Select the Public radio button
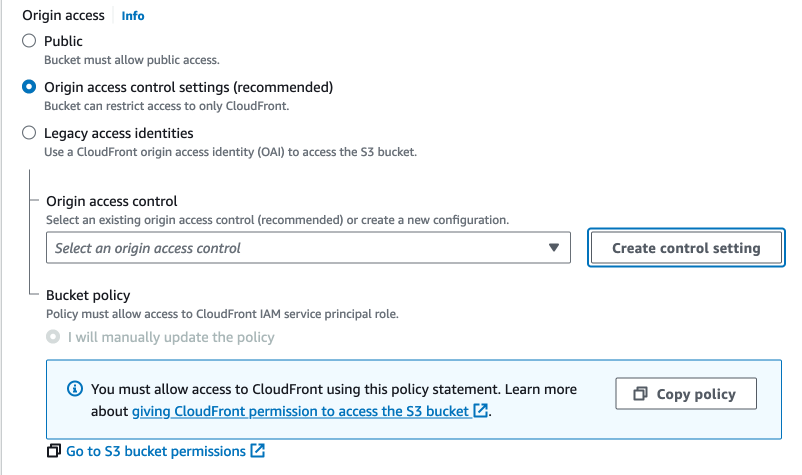802x475 pixels. 29,41
